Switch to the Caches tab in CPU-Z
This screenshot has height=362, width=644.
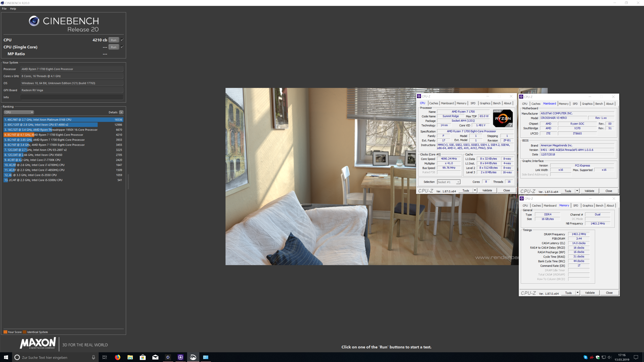click(x=433, y=103)
